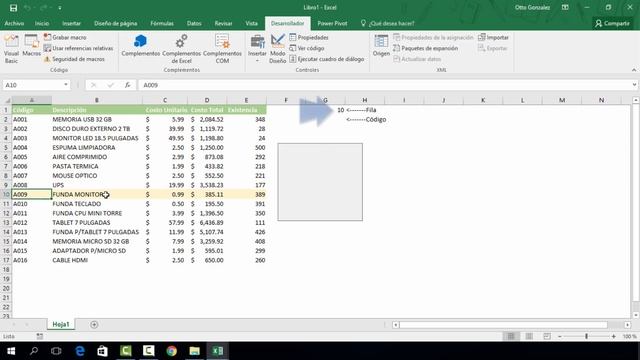Expand the formula bar
Image resolution: width=640 pixels, height=360 pixels.
634,85
